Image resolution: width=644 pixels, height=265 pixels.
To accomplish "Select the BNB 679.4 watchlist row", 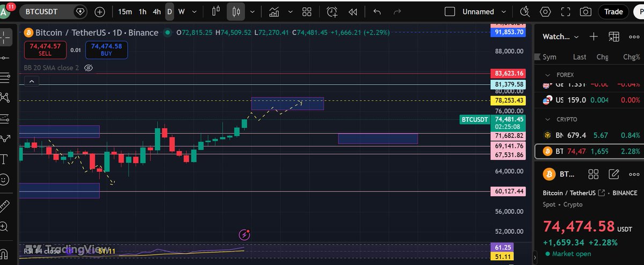I will 589,135.
